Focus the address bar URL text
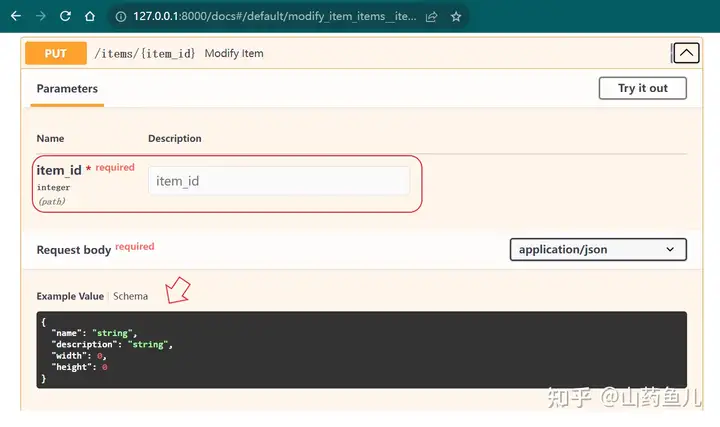This screenshot has height=427, width=720. point(275,17)
